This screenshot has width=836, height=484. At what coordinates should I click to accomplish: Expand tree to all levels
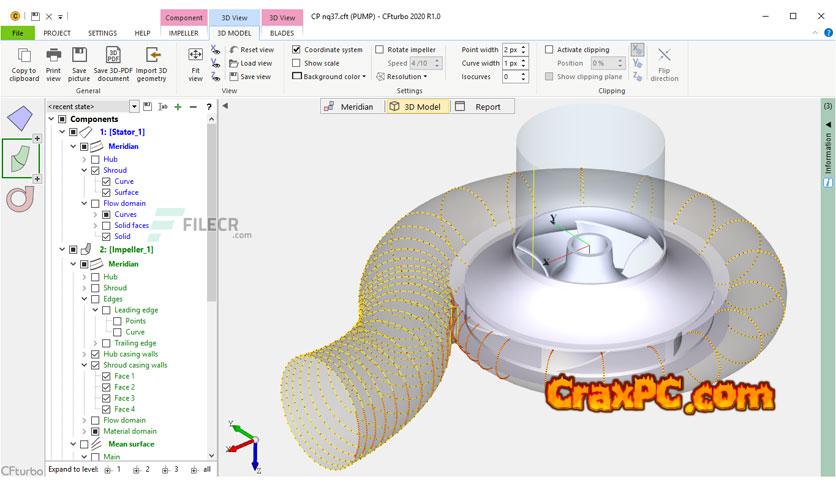coord(202,469)
